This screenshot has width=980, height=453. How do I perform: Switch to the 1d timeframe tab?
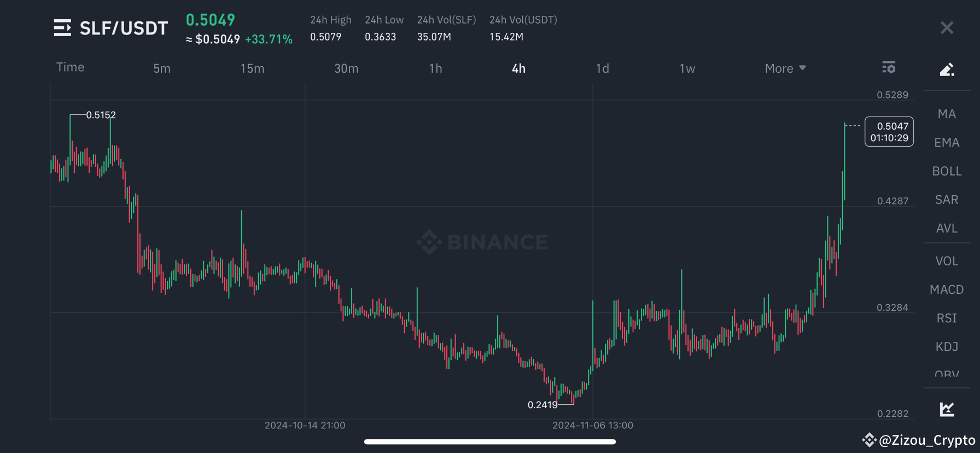coord(602,68)
